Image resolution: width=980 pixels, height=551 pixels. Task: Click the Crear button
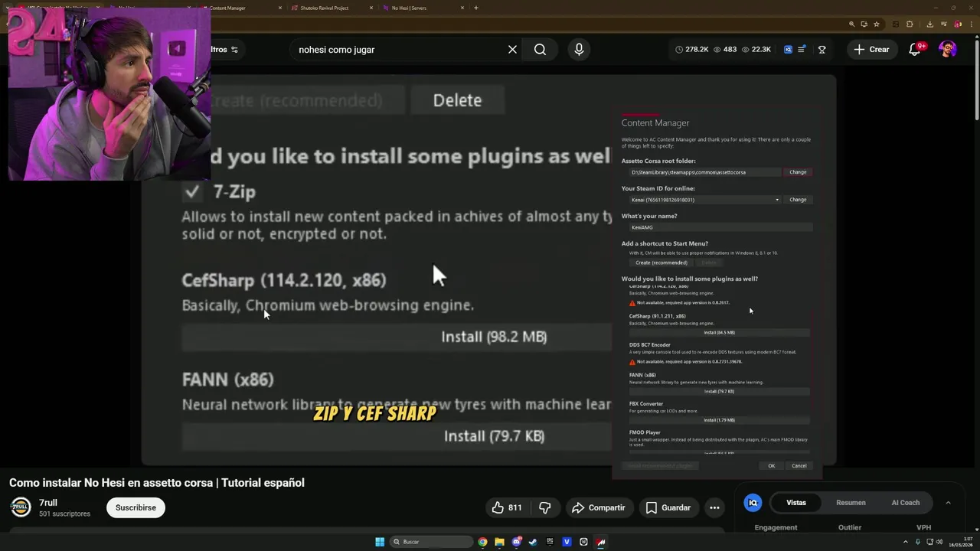(872, 49)
